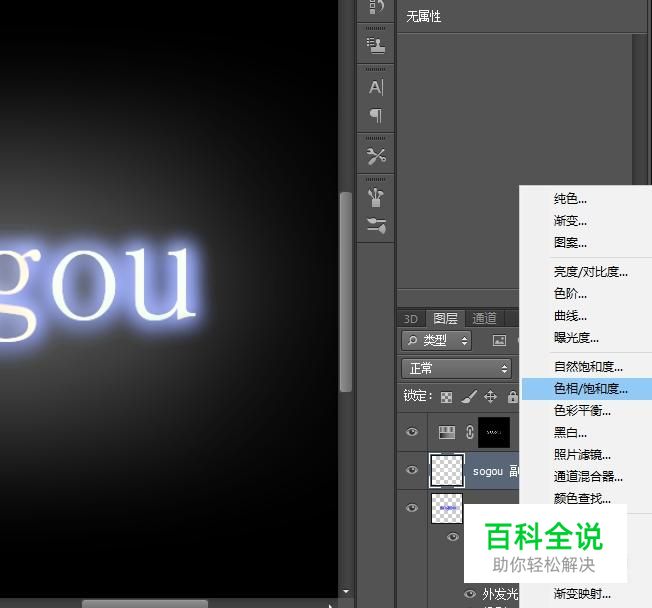
Task: Open the 类型 filter dropdown
Action: [x=436, y=341]
